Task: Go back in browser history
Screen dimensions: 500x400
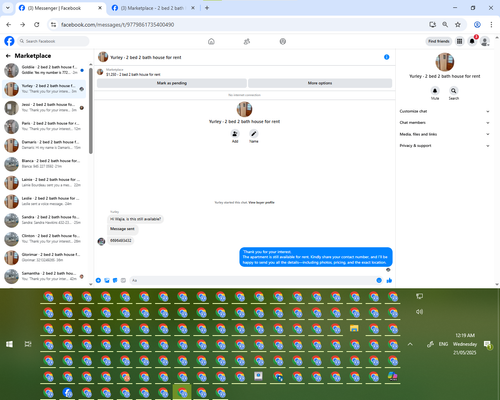Action: tap(9, 24)
